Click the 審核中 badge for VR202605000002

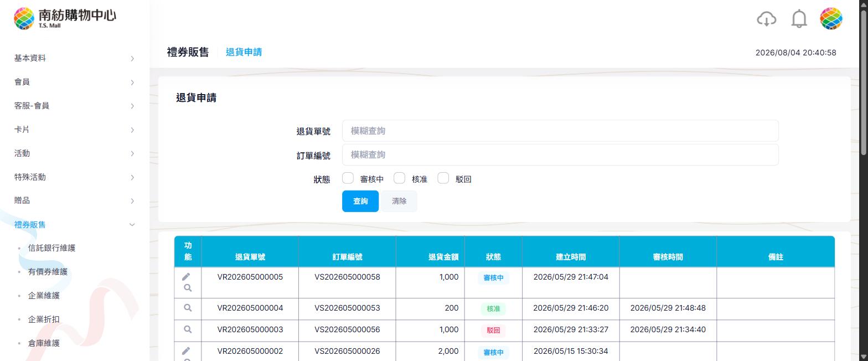click(493, 352)
